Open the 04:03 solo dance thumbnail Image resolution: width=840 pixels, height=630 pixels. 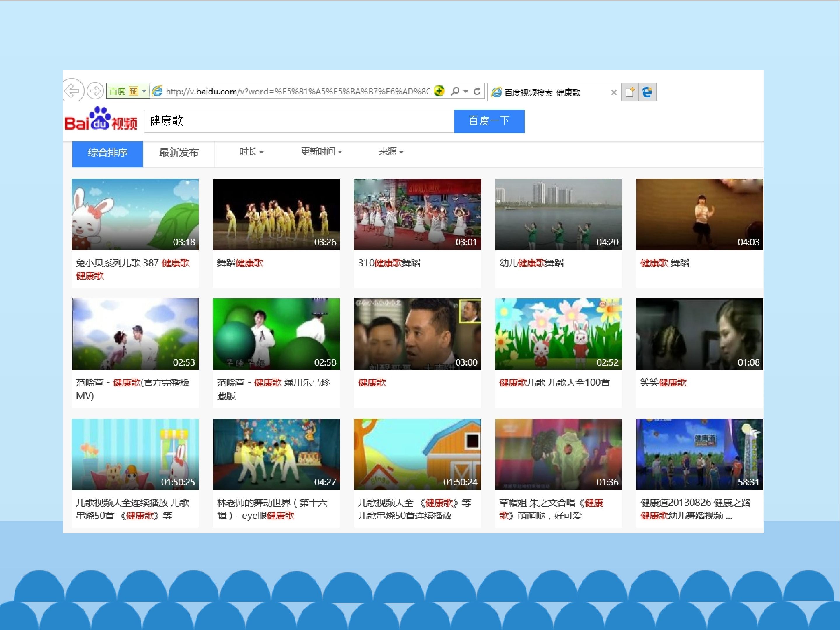tap(699, 214)
